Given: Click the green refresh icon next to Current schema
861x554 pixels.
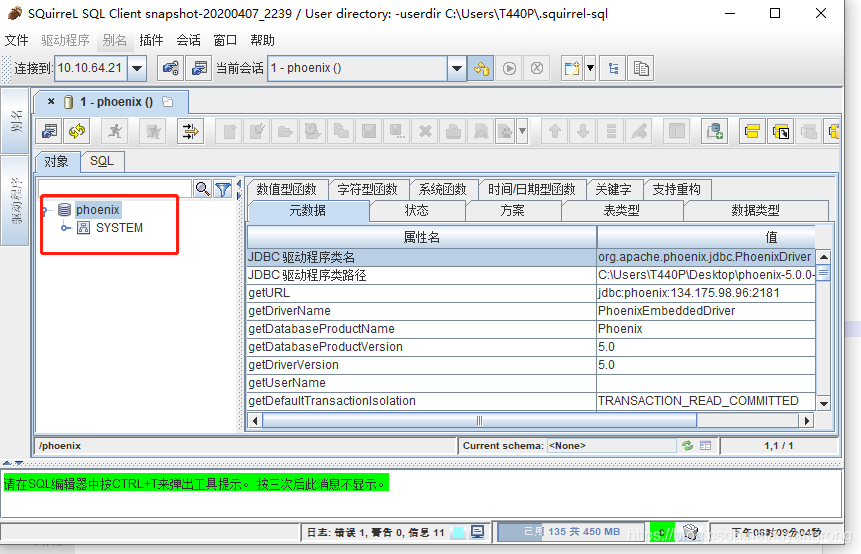Looking at the screenshot, I should (x=687, y=446).
